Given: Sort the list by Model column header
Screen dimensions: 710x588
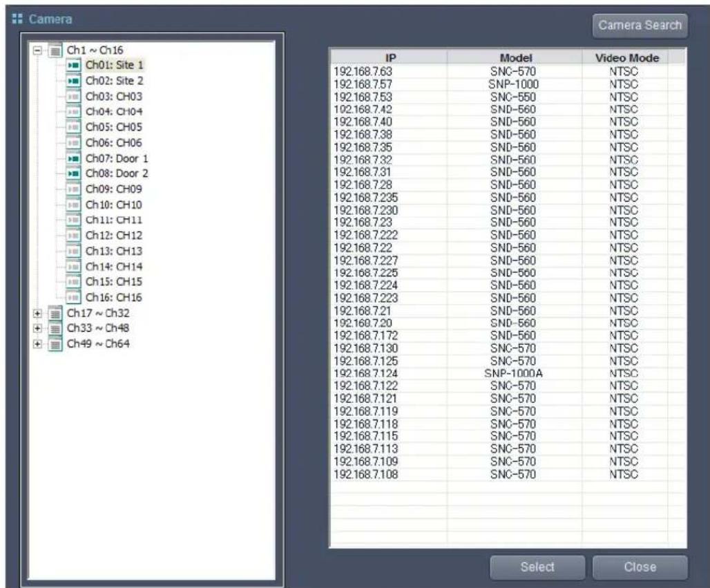Looking at the screenshot, I should (x=515, y=57).
